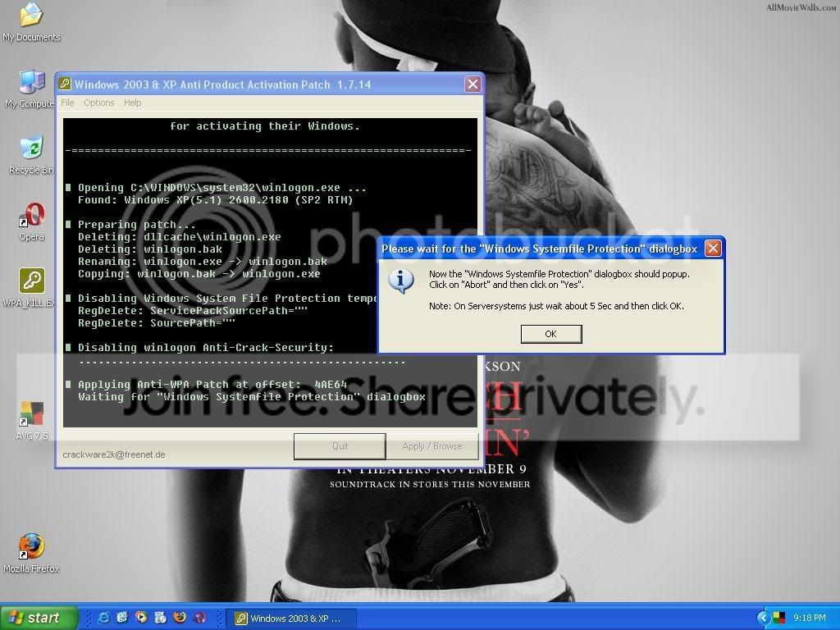This screenshot has width=840, height=630.
Task: Click the key icon in patch window title bar
Action: [x=65, y=84]
